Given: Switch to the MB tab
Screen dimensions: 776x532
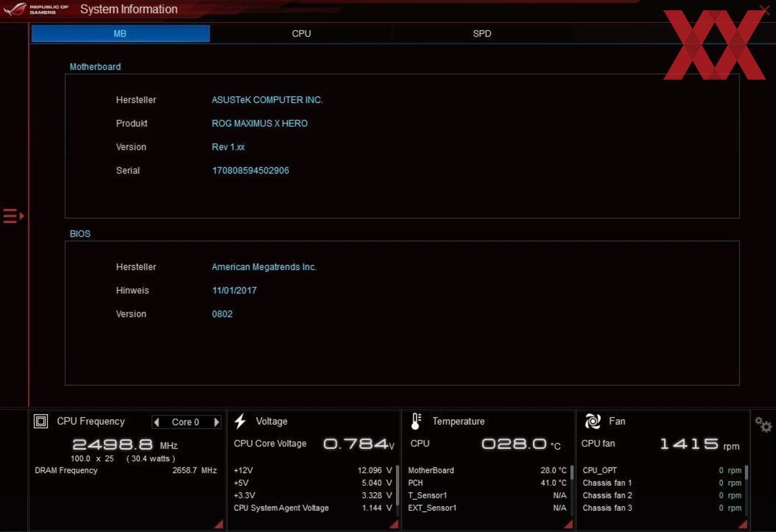Looking at the screenshot, I should coord(120,34).
